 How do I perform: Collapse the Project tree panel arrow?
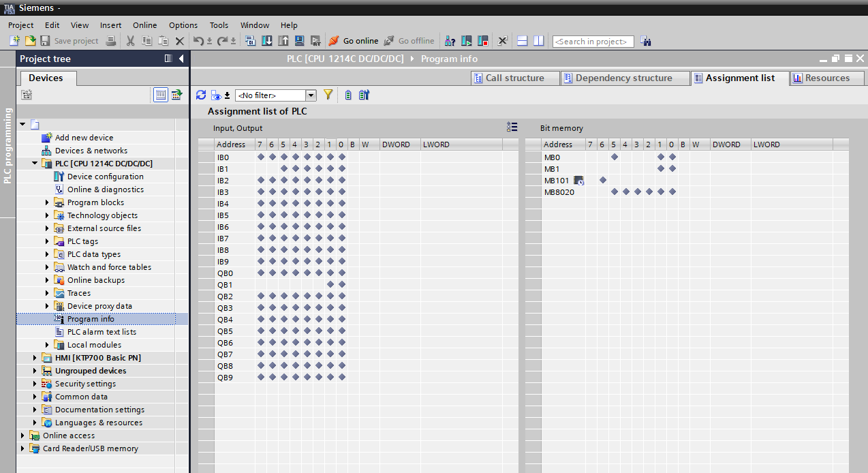181,59
